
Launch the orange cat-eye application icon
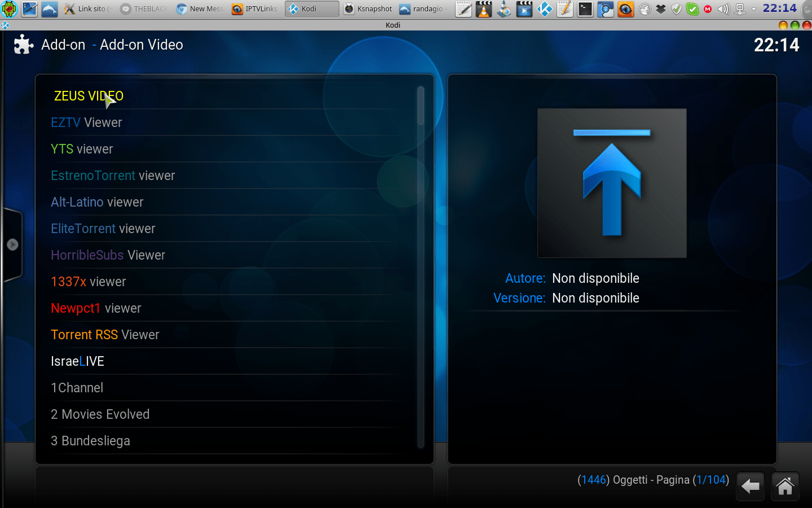click(x=626, y=8)
